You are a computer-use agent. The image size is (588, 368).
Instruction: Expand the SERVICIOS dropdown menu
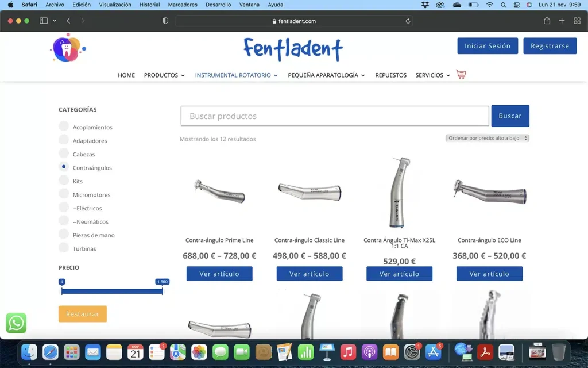432,75
